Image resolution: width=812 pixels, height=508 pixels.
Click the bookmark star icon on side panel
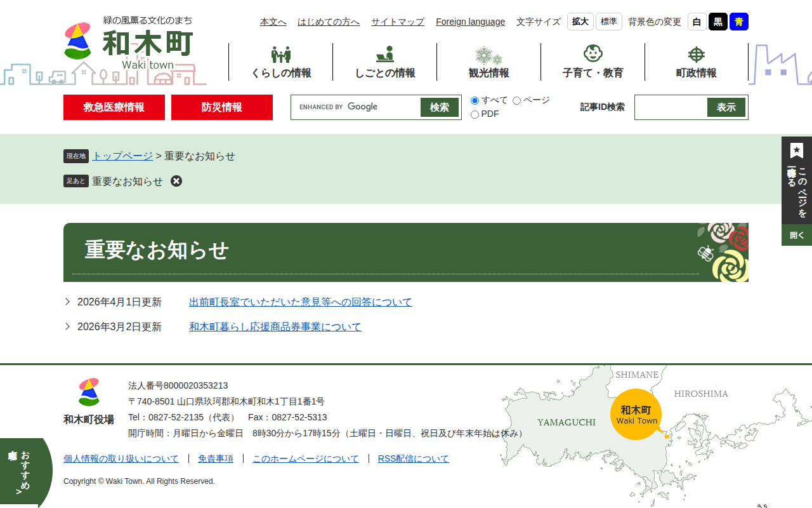pyautogui.click(x=797, y=150)
